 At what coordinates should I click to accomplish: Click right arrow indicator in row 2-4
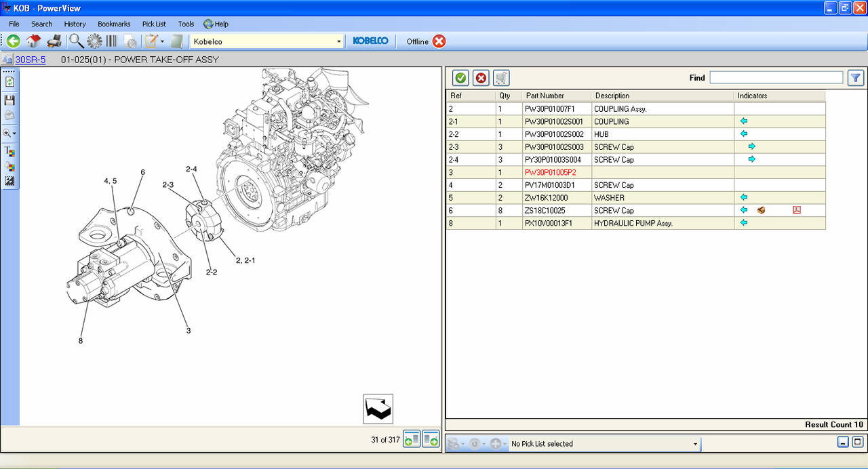click(x=752, y=159)
